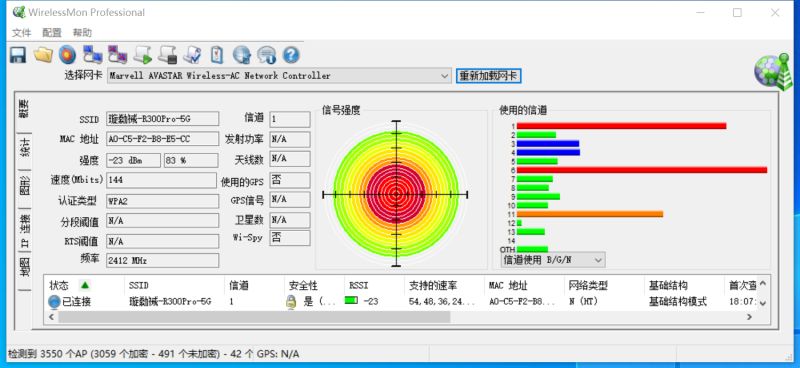
Task: Click the SSID field in summary panel
Action: tap(163, 119)
